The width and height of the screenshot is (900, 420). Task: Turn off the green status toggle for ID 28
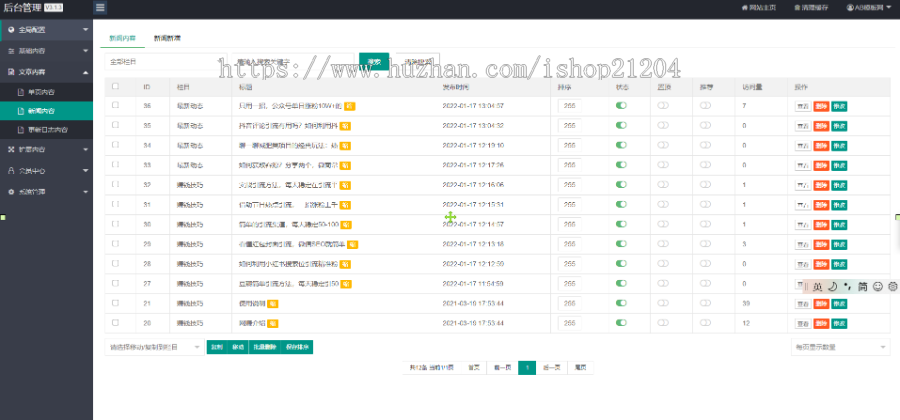pos(621,264)
